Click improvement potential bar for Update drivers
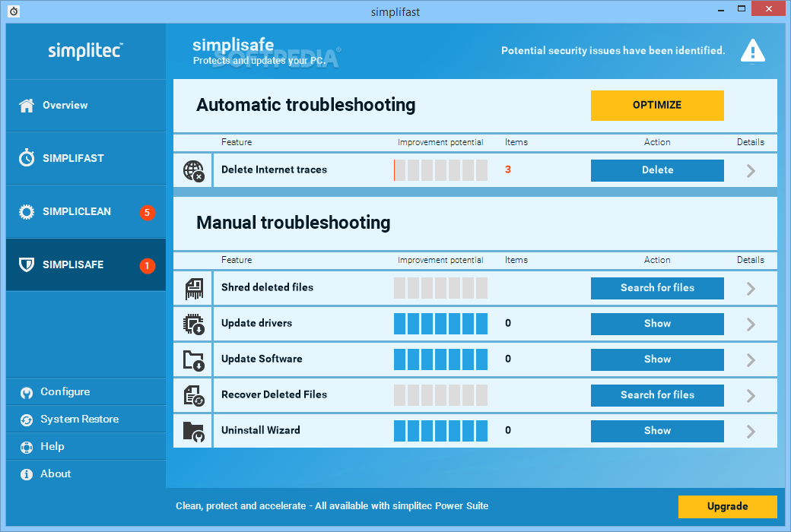The image size is (791, 532). [x=440, y=324]
